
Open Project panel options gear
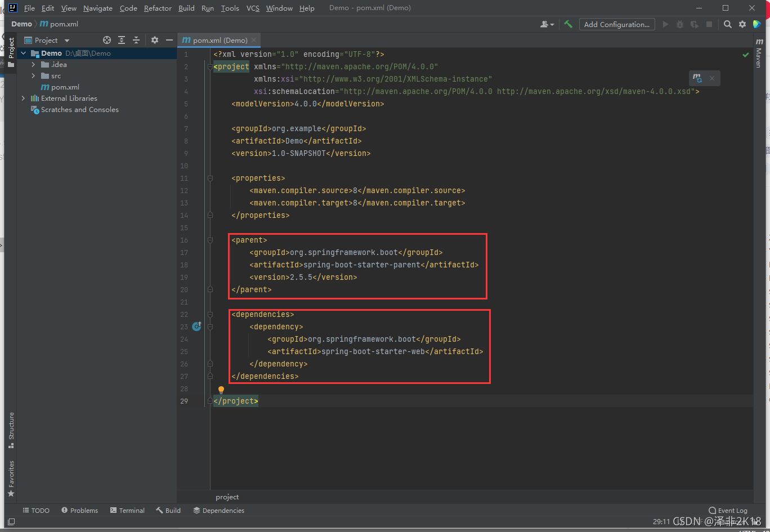(155, 40)
